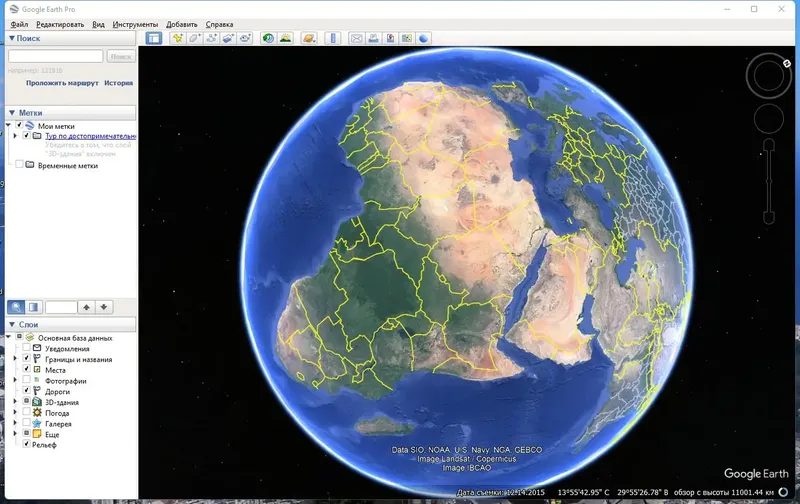This screenshot has width=800, height=504.
Task: Show historical imagery clock icon
Action: [268, 38]
